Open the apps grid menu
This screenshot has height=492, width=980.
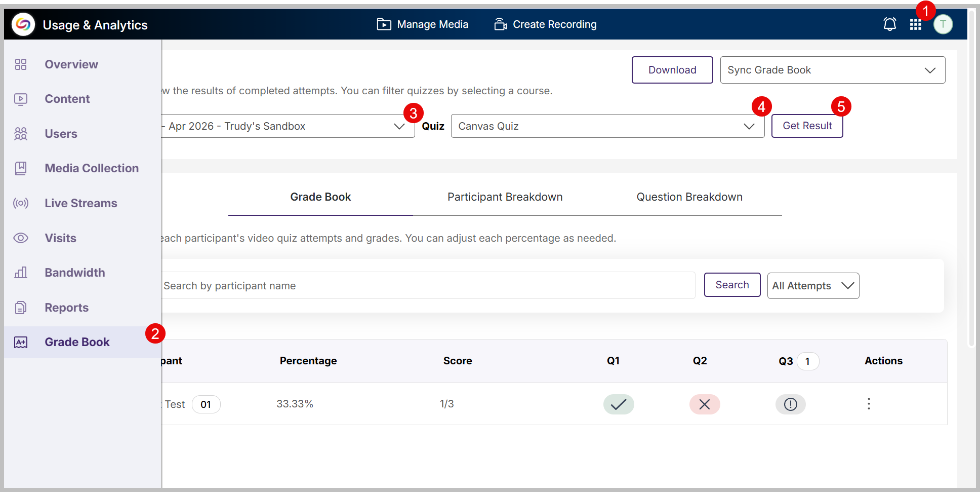[915, 24]
